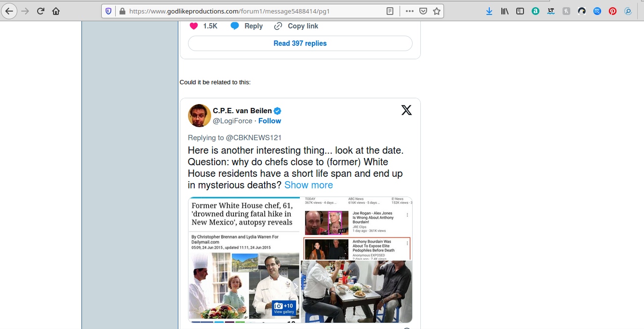Image resolution: width=644 pixels, height=329 pixels.
Task: Open the street-food table photo
Action: (357, 291)
